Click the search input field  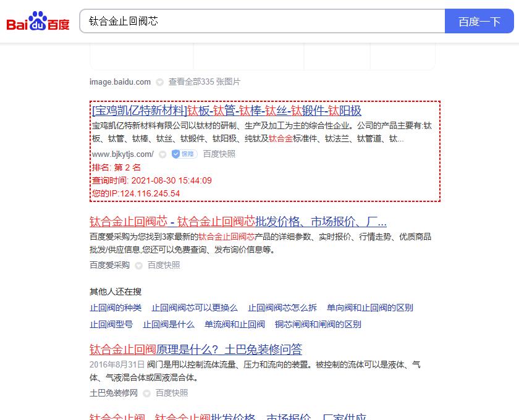pos(262,21)
